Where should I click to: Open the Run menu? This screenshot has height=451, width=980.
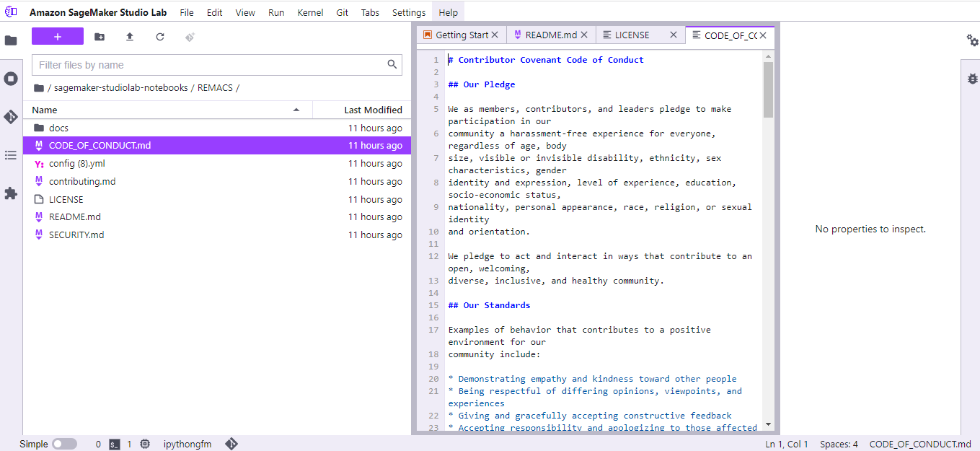[276, 12]
